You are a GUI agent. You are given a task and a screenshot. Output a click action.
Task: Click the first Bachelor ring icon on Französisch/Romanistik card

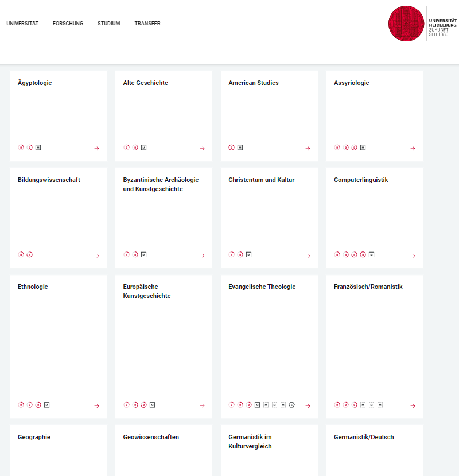click(337, 405)
